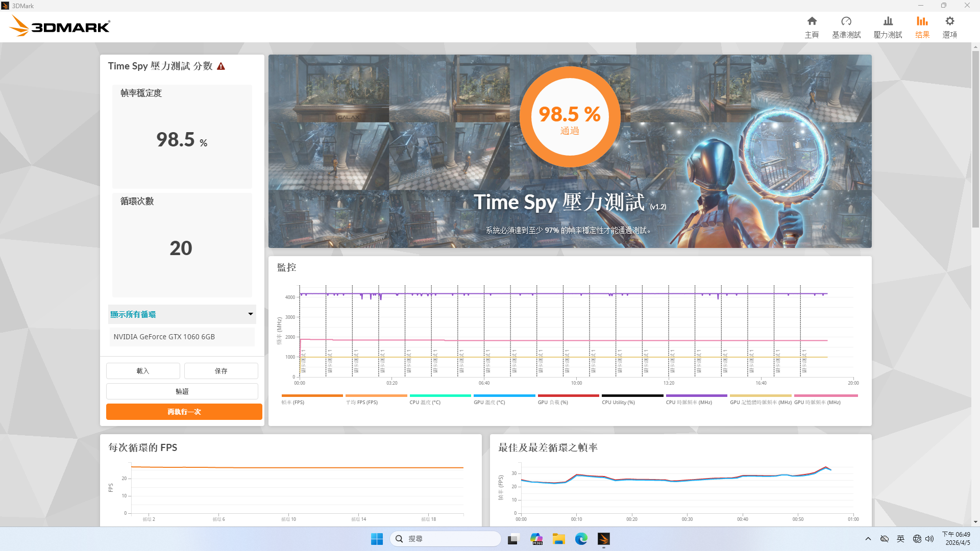
Task: Show hidden system tray icons chevron
Action: click(868, 539)
